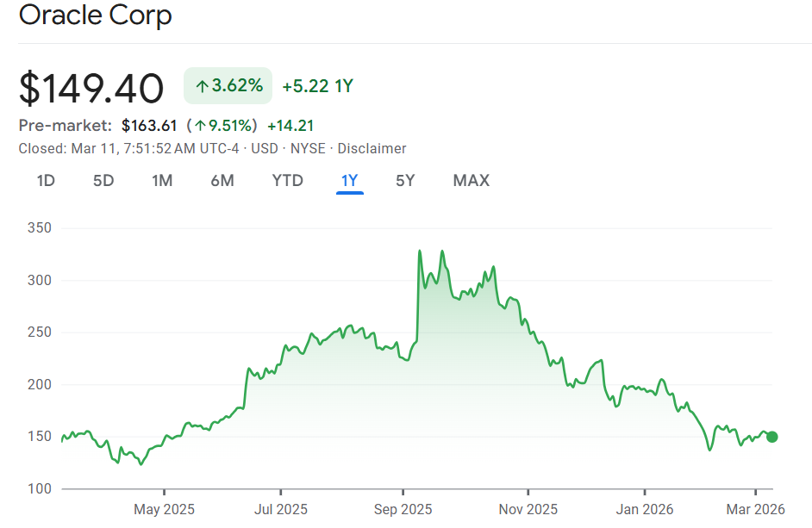This screenshot has width=812, height=528.
Task: Open the 5Y chart view
Action: click(x=405, y=180)
